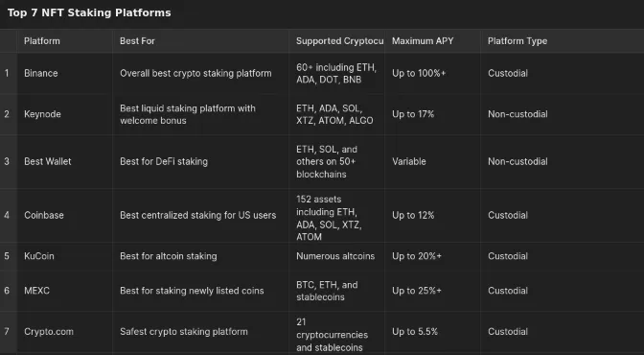Select the Best For column header
This screenshot has width=644, height=355.
[200, 40]
